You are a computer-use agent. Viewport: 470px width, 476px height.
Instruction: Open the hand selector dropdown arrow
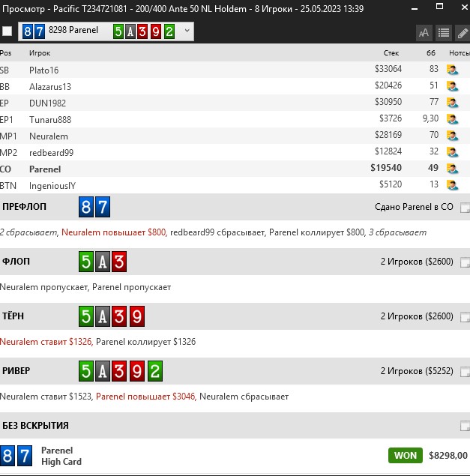pyautogui.click(x=187, y=30)
